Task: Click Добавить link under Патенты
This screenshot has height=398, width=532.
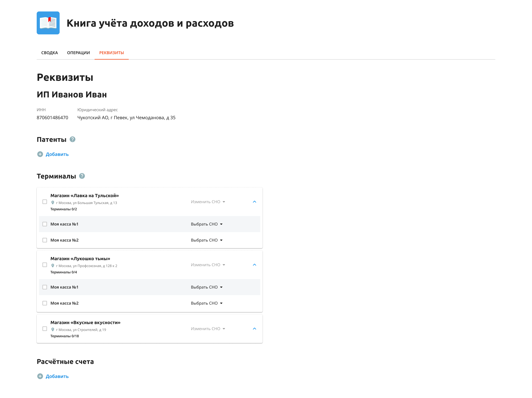Action: [x=57, y=154]
